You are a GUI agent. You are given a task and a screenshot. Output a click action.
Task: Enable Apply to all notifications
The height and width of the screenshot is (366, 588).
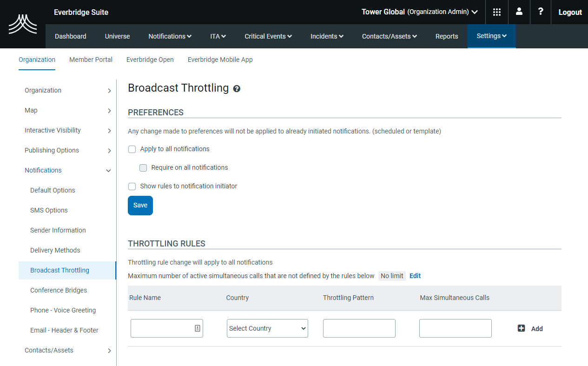132,149
